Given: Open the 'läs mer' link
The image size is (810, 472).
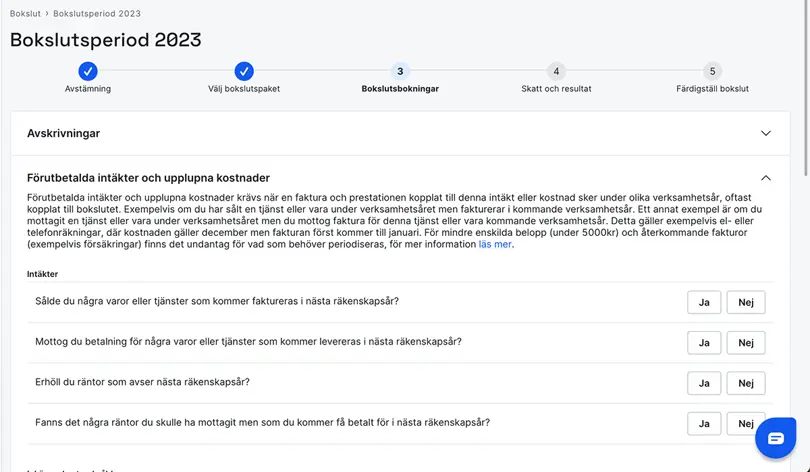Looking at the screenshot, I should tap(495, 244).
